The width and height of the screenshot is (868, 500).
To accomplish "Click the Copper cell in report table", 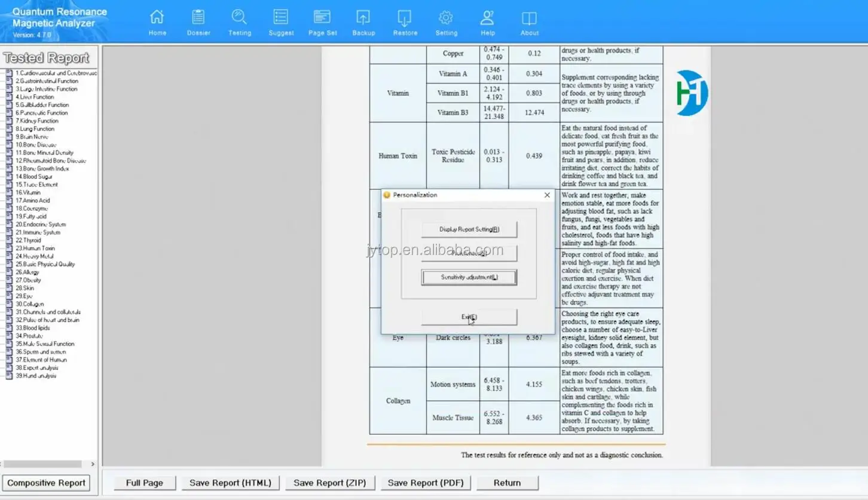I will (453, 54).
